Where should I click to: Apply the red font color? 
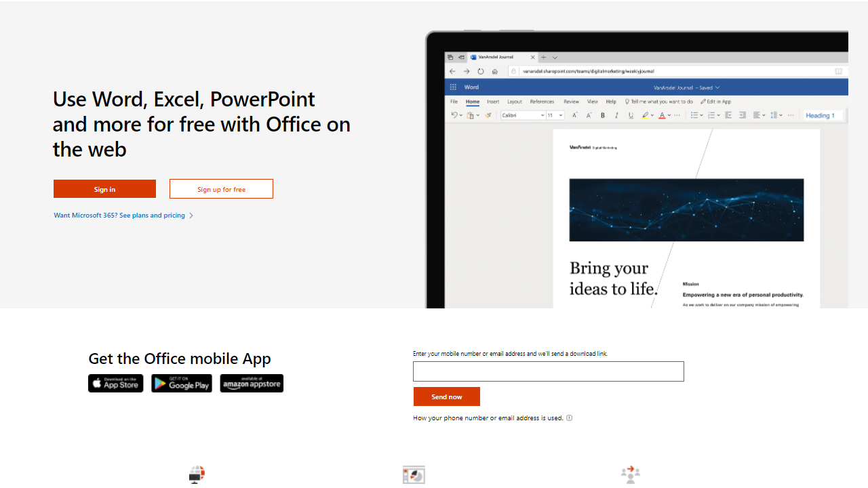tap(662, 115)
